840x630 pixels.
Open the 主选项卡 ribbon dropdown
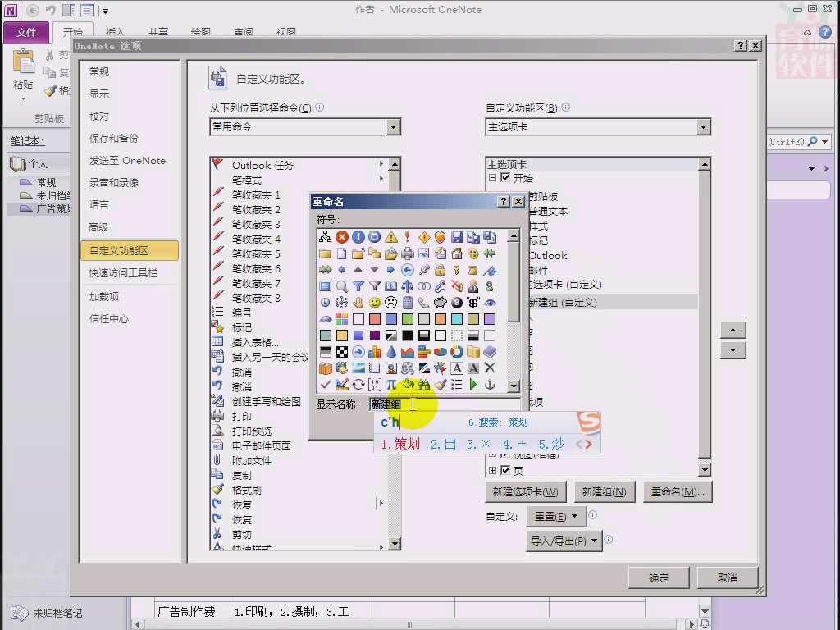[x=703, y=127]
